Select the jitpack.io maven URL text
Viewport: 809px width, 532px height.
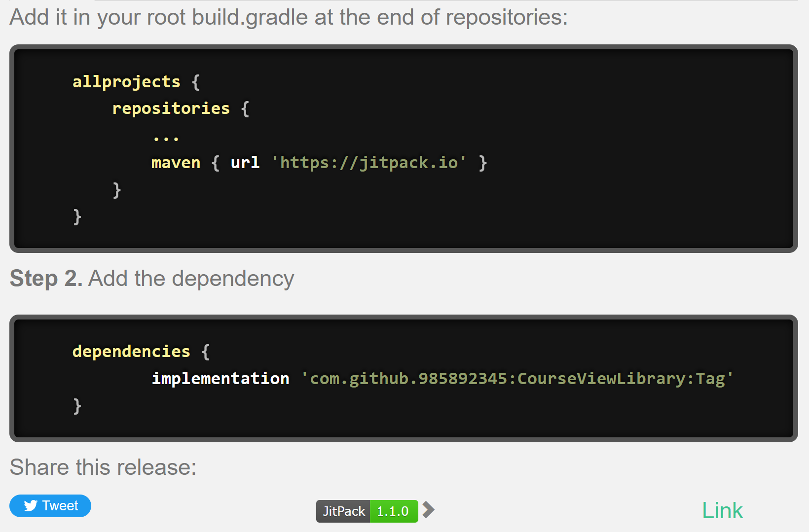click(369, 163)
